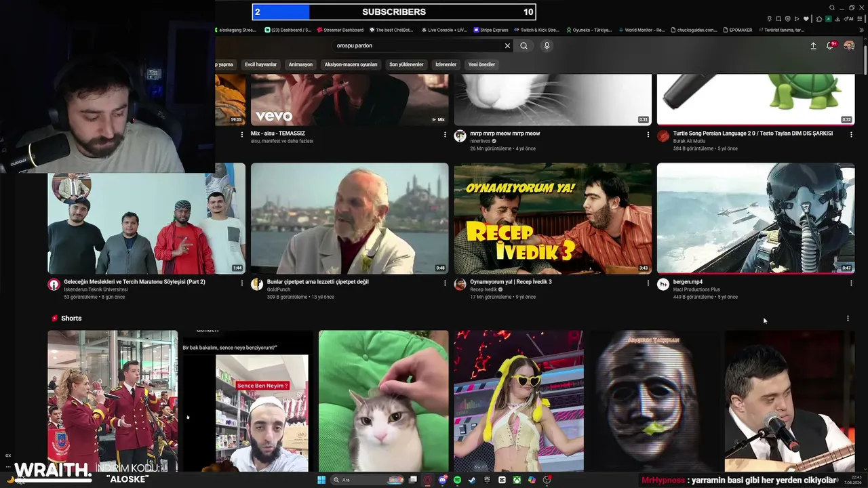This screenshot has width=868, height=488.
Task: Open the Short with masked face
Action: [654, 401]
